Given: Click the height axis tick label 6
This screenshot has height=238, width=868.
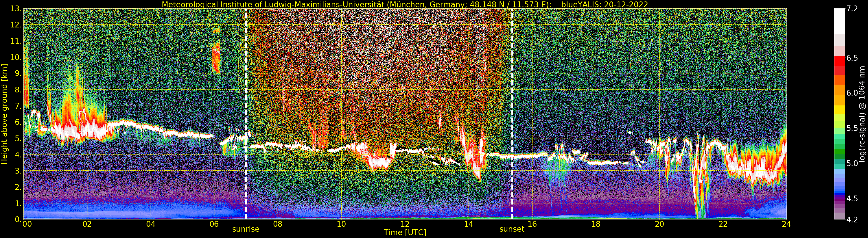Looking at the screenshot, I should pyautogui.click(x=18, y=122).
